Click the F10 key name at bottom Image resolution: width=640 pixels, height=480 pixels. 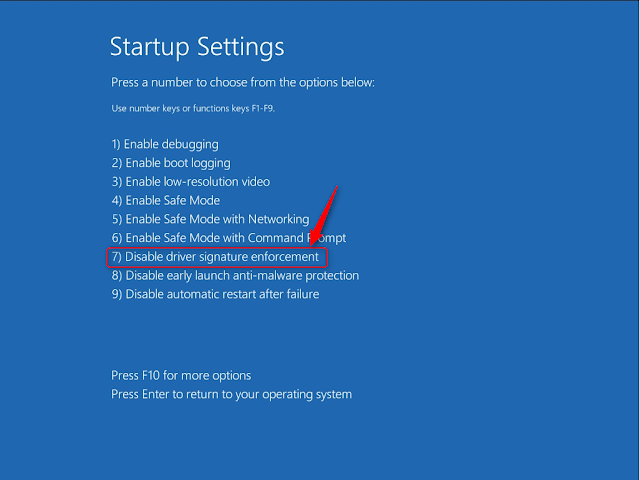(151, 376)
